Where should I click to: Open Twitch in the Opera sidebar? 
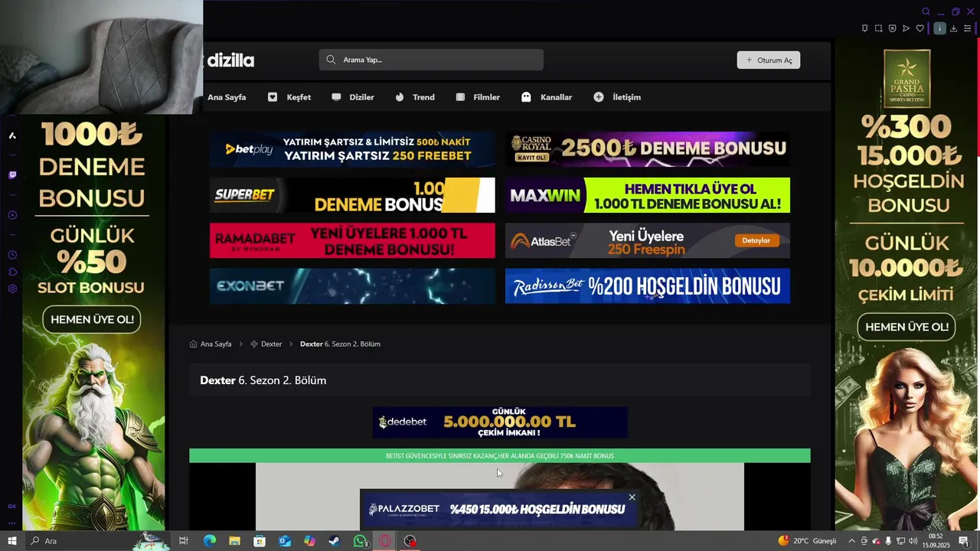[12, 175]
